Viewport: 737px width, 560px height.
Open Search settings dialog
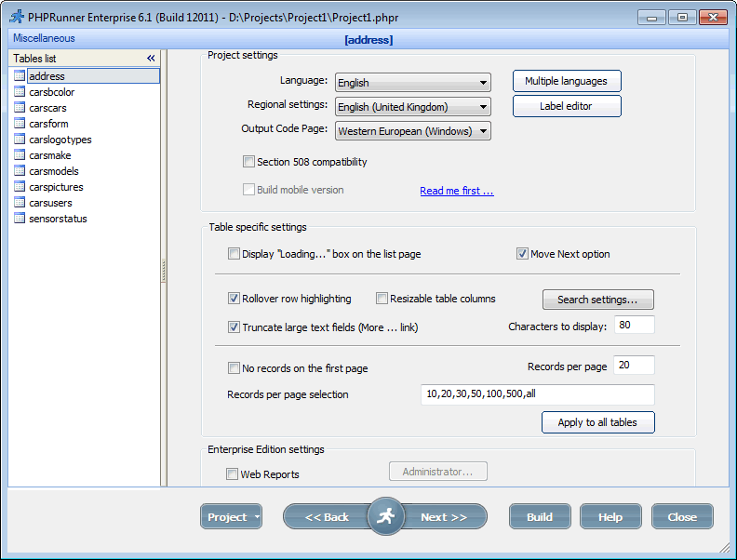tap(597, 300)
